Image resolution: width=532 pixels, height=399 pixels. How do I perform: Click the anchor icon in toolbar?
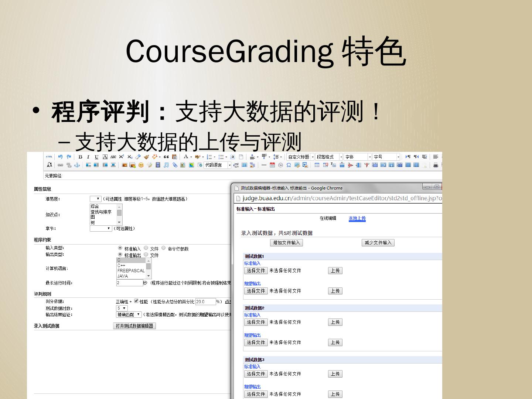click(x=77, y=165)
